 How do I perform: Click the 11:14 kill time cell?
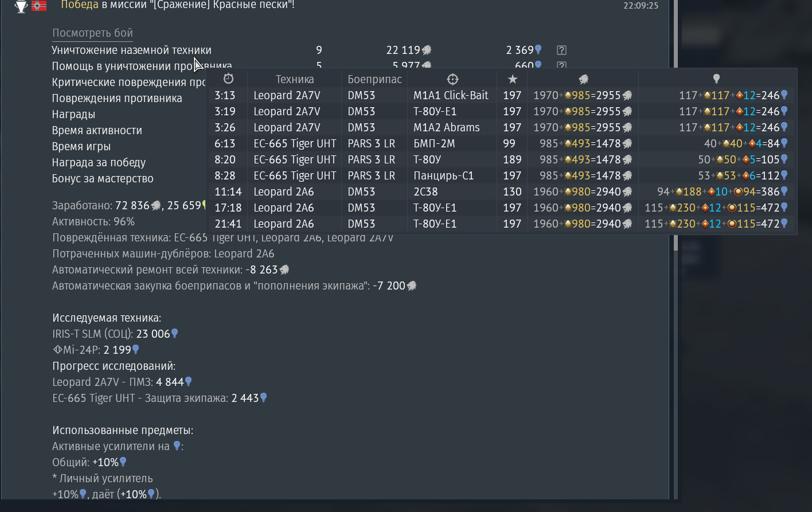point(228,191)
